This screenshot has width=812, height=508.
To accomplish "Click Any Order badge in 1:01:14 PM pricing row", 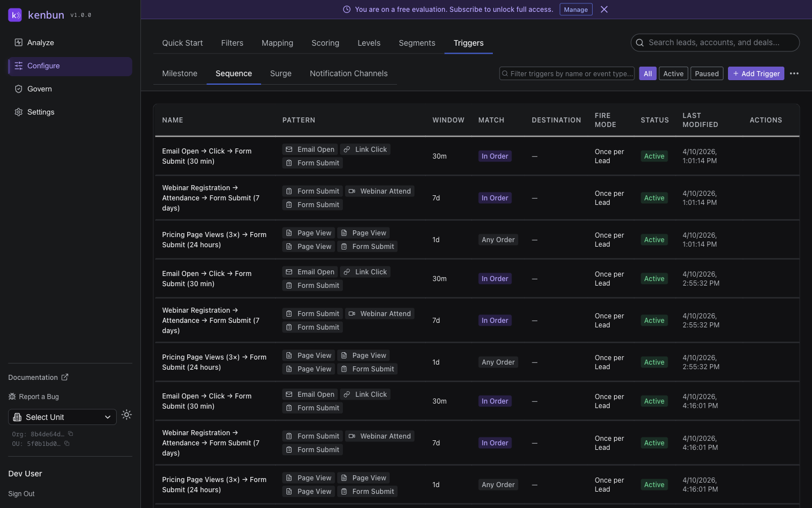I will pyautogui.click(x=498, y=240).
